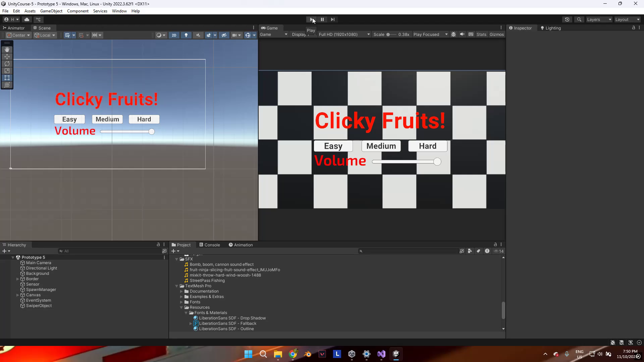
Task: Toggle 2D scene view mode
Action: point(174,35)
